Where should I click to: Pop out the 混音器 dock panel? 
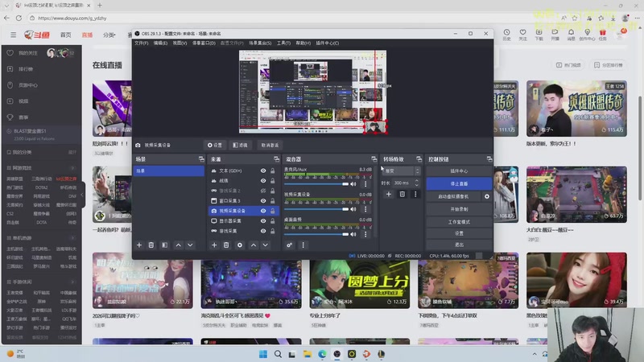click(374, 158)
